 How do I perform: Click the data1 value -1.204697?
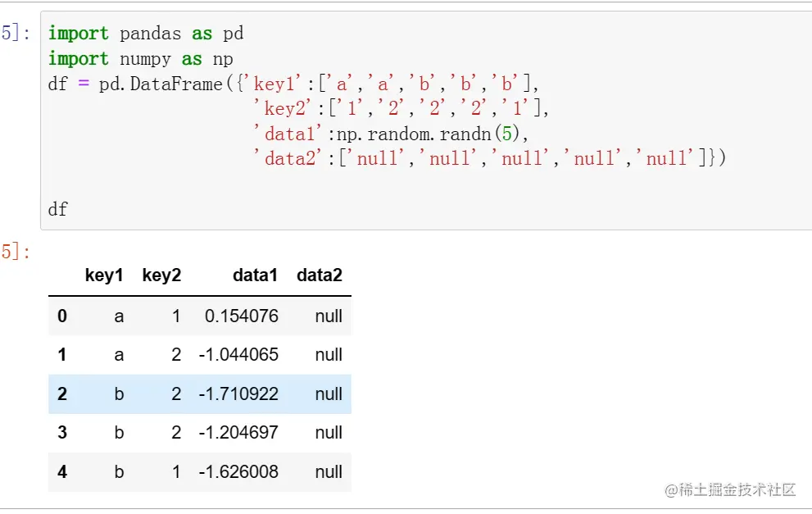point(238,433)
